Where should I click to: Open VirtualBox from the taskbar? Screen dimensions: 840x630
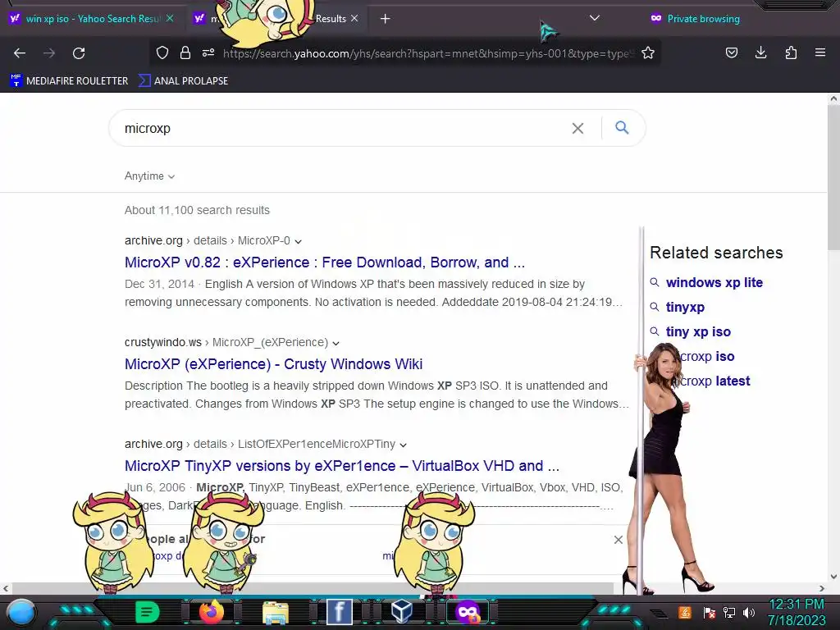click(402, 611)
